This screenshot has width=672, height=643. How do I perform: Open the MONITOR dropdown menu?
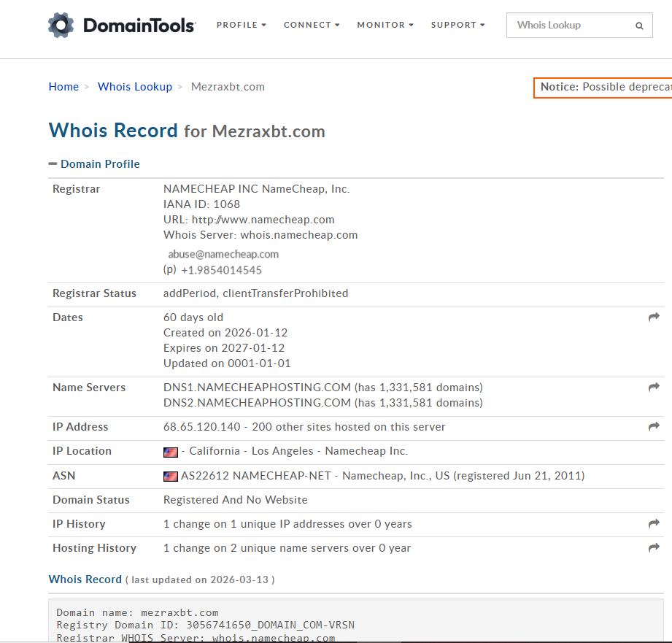(385, 25)
